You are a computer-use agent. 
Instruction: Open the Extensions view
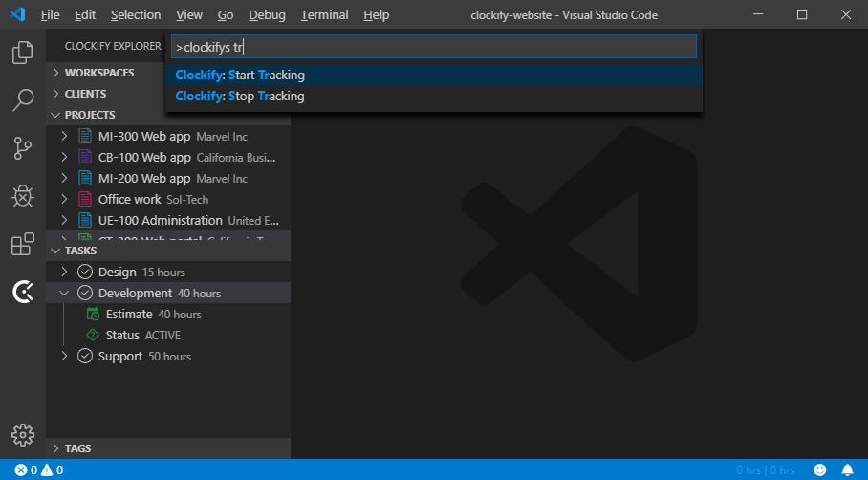pos(23,244)
